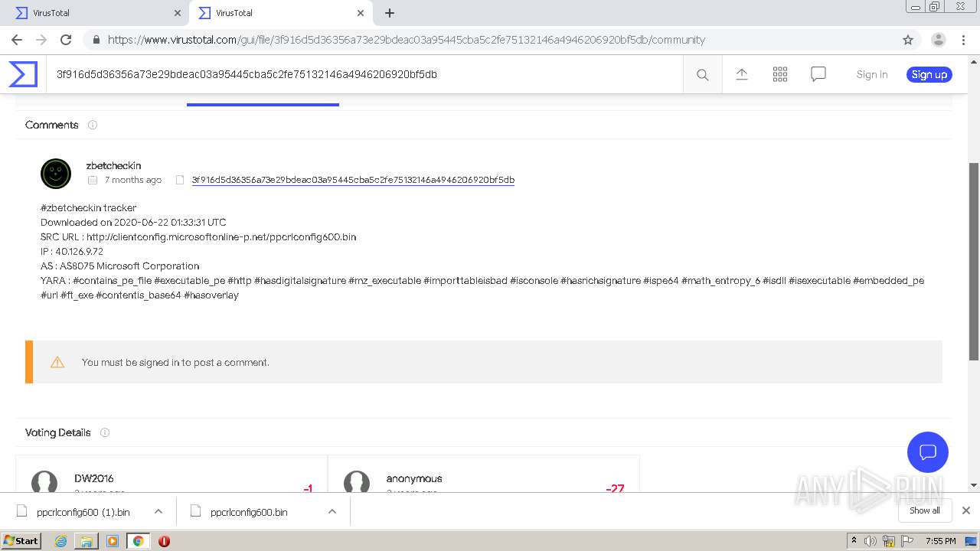
Task: Click the DW2016 username
Action: [94, 478]
